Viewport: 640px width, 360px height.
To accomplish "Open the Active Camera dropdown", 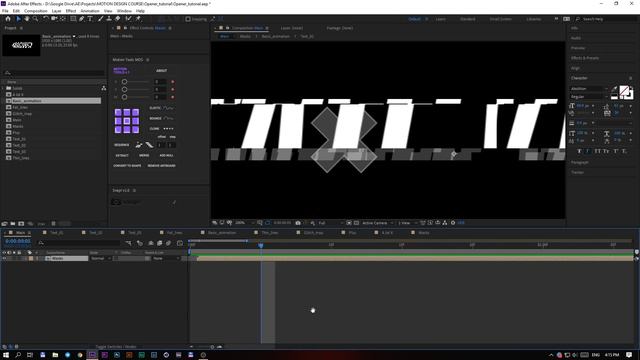I will point(378,223).
